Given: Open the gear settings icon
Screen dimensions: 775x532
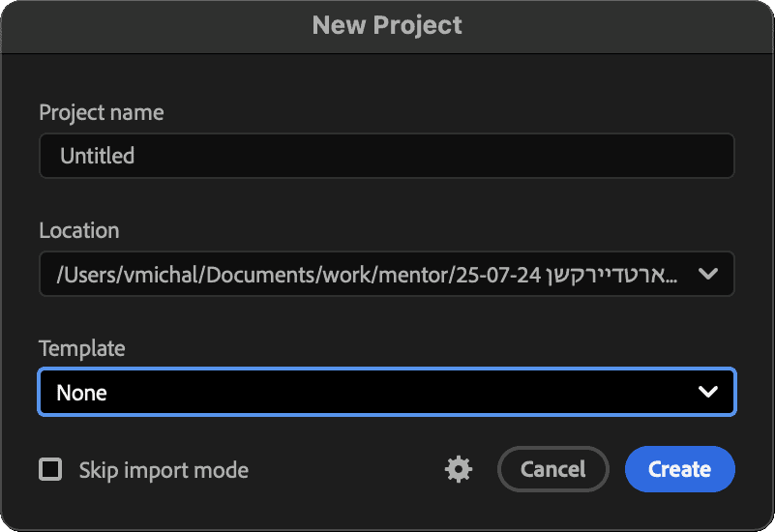Looking at the screenshot, I should point(459,469).
